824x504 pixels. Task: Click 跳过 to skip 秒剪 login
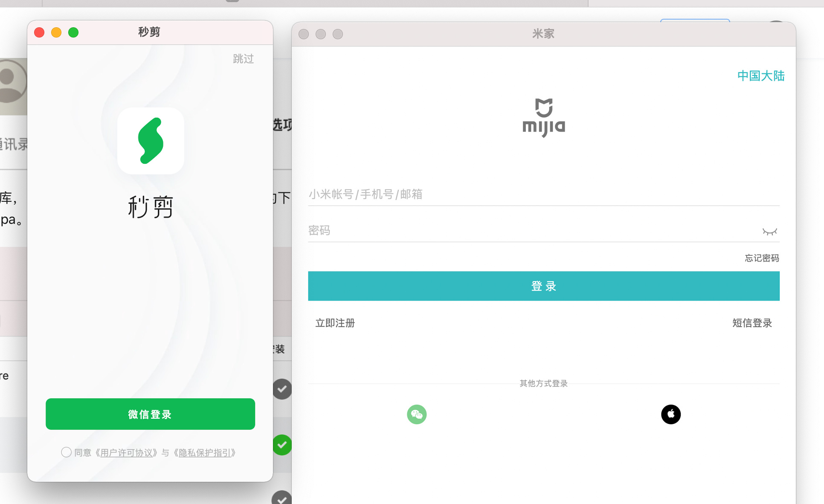pyautogui.click(x=243, y=59)
